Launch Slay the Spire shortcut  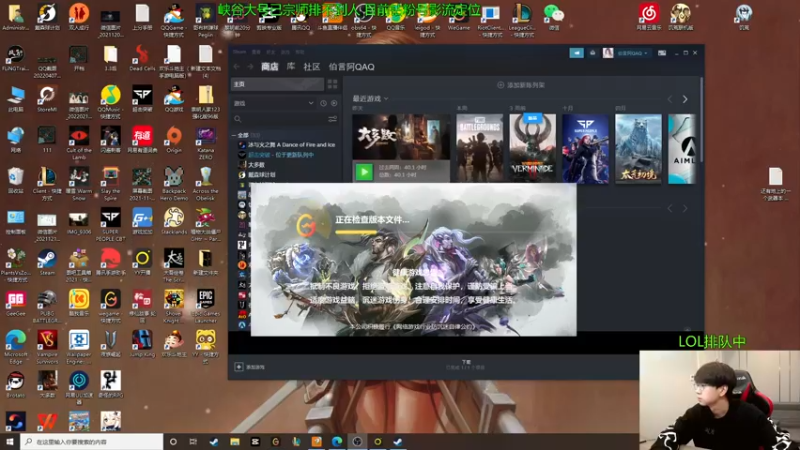[110, 184]
